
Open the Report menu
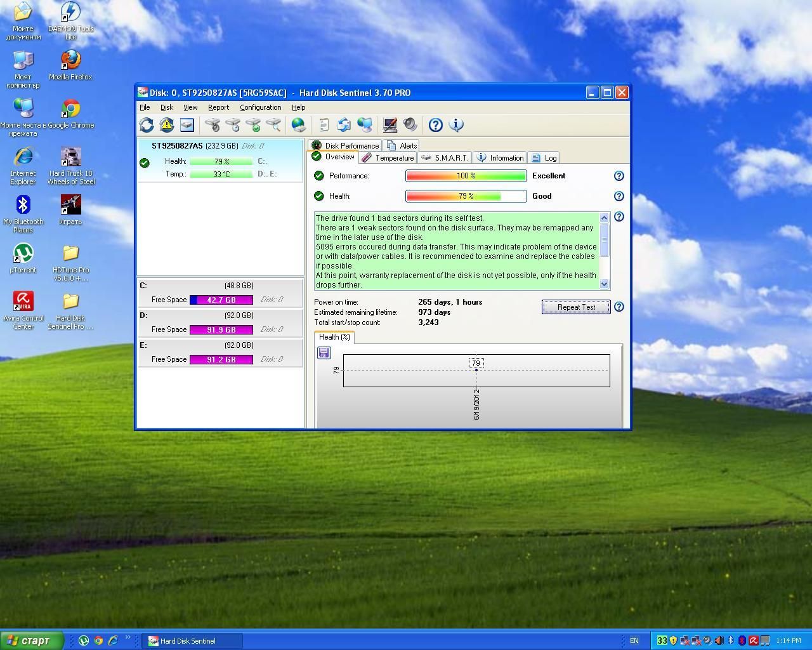pos(218,107)
